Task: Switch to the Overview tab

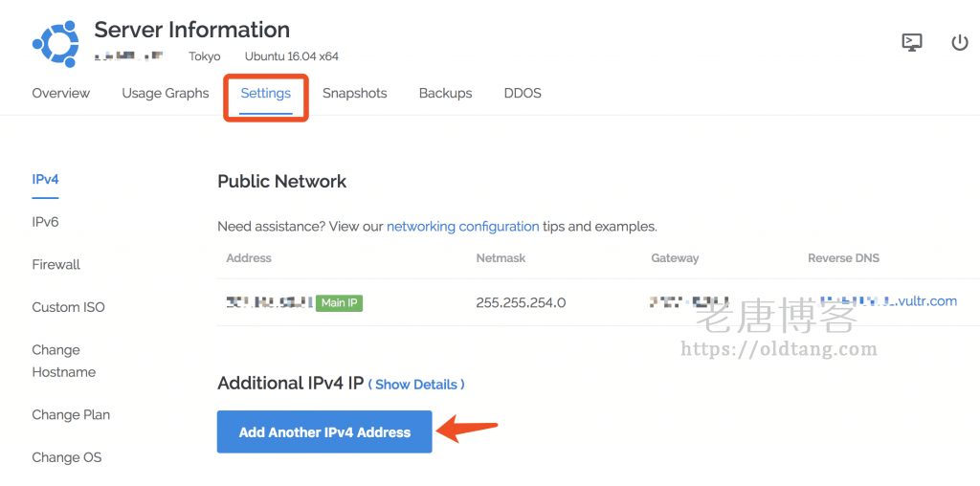Action: pos(60,94)
